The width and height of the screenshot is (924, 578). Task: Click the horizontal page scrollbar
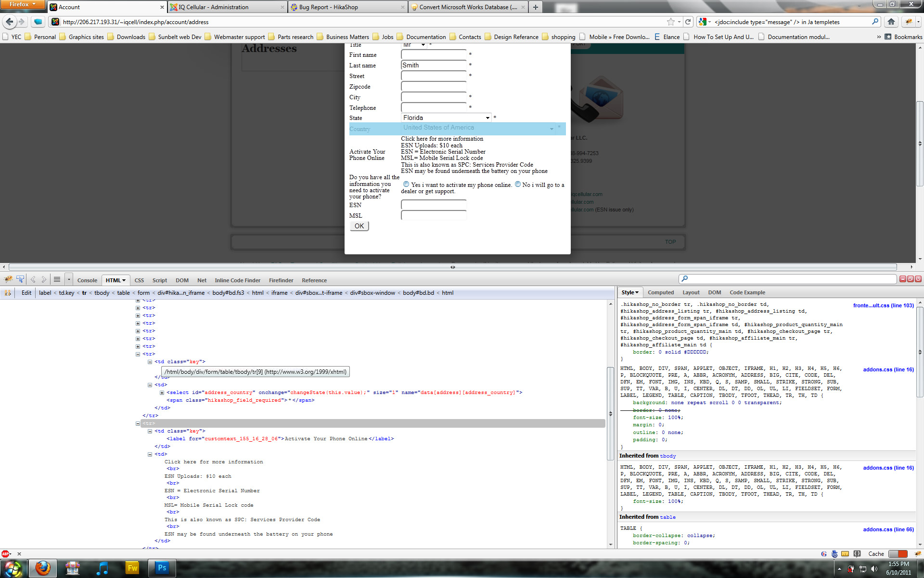[452, 267]
